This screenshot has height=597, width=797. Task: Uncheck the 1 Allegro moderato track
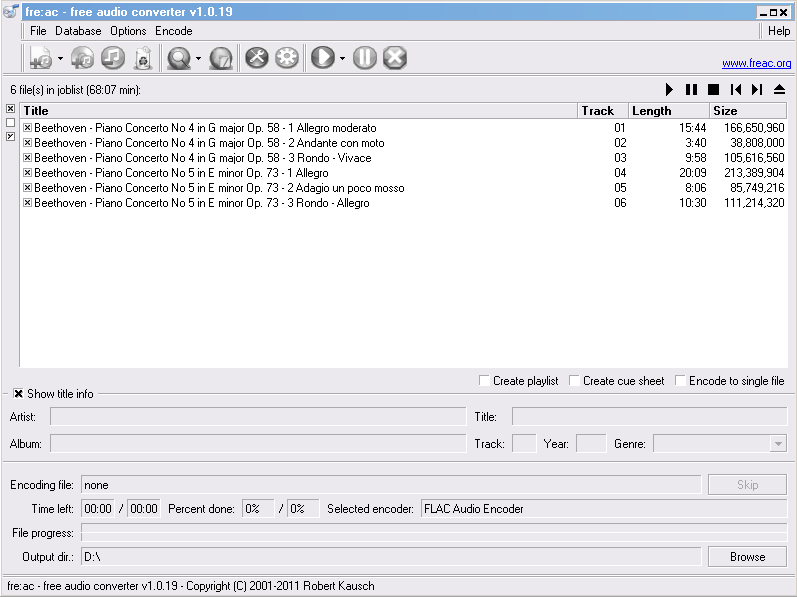(27, 128)
